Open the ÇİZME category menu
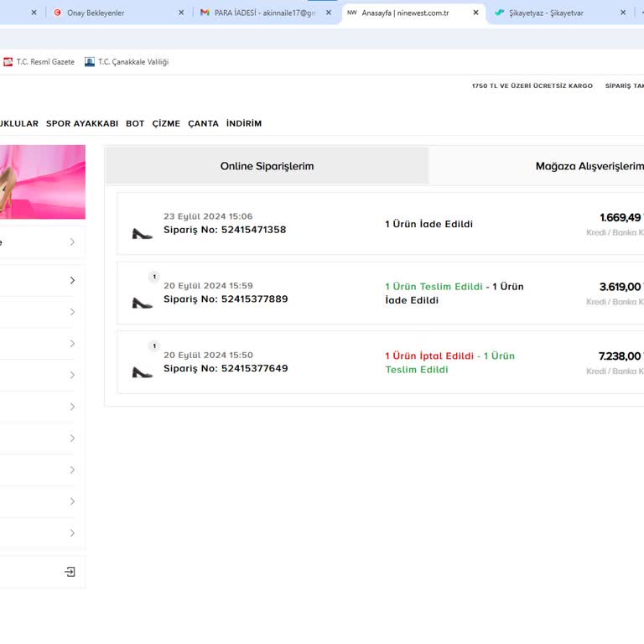The image size is (644, 644). [166, 123]
